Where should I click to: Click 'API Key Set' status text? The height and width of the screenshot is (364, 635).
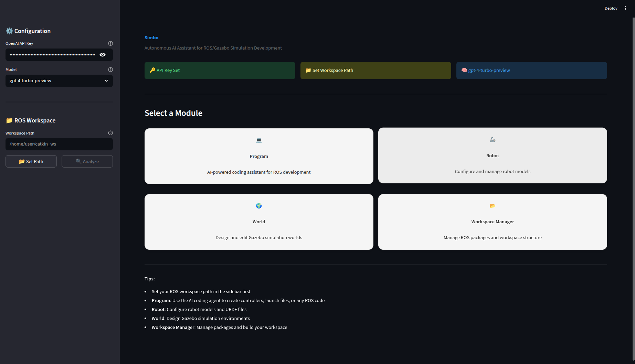coord(168,70)
